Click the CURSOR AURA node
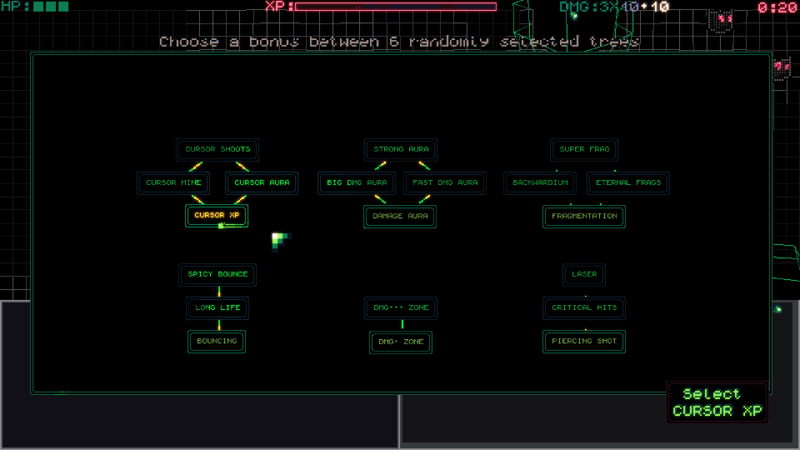Viewport: 800px width, 450px height. point(262,183)
